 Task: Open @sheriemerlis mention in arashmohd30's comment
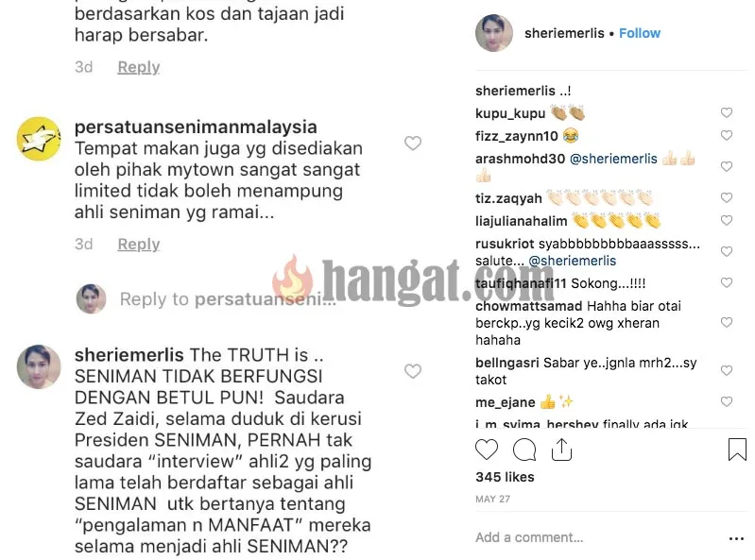[x=613, y=159]
